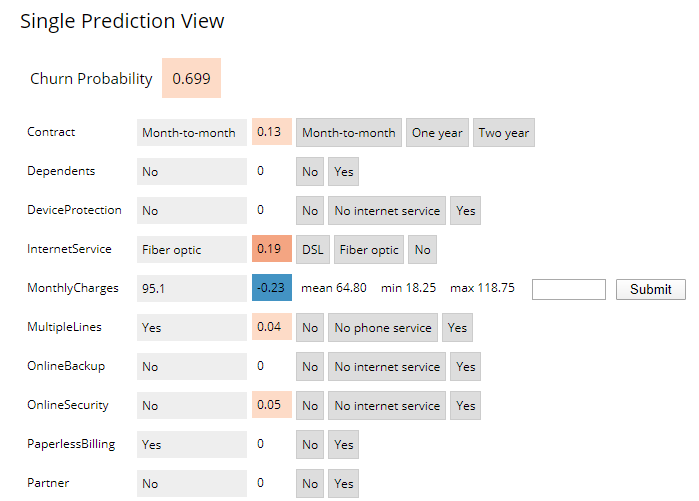Viewport: 699px width, 501px height.
Task: Click the 0.19 InternetService contribution cell
Action: [x=272, y=249]
